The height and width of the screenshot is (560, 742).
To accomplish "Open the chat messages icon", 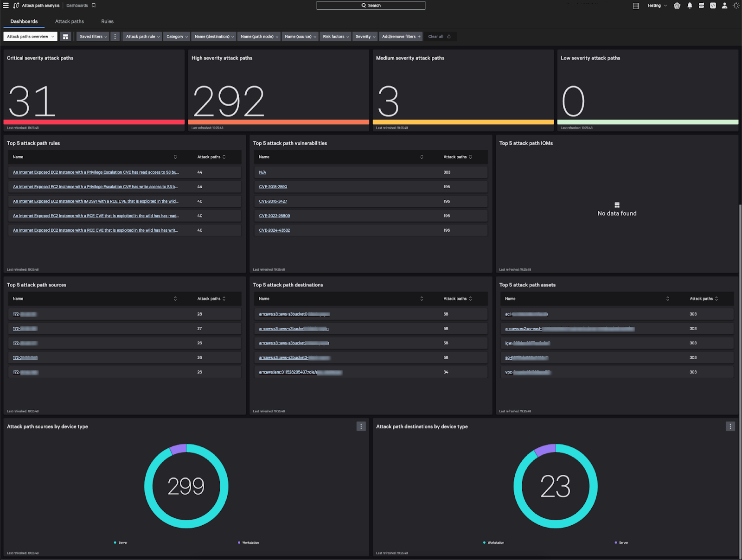I will (701, 6).
